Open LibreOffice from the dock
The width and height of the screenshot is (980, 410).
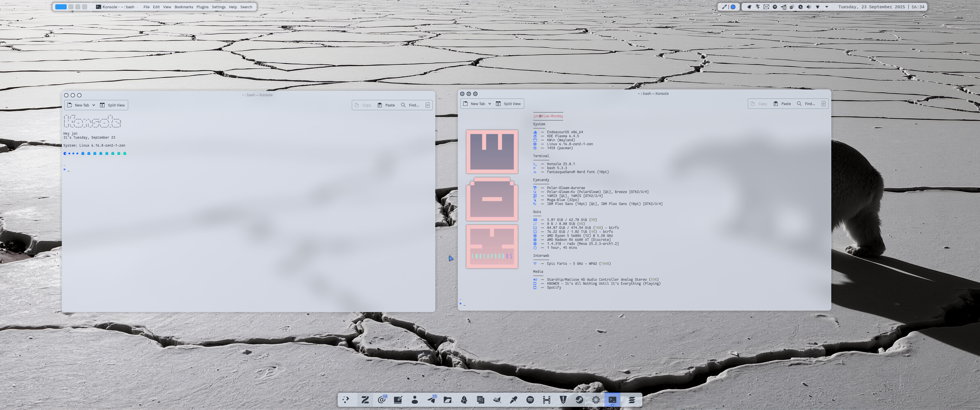click(x=481, y=400)
